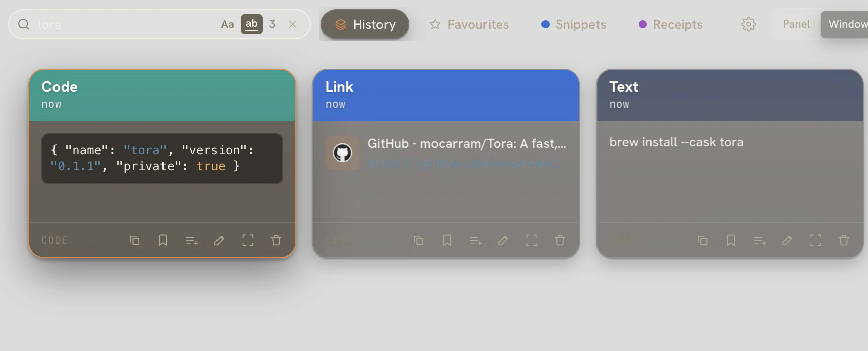Edit the Code card with pencil icon
Viewport: 868px width, 351px height.
tap(219, 240)
